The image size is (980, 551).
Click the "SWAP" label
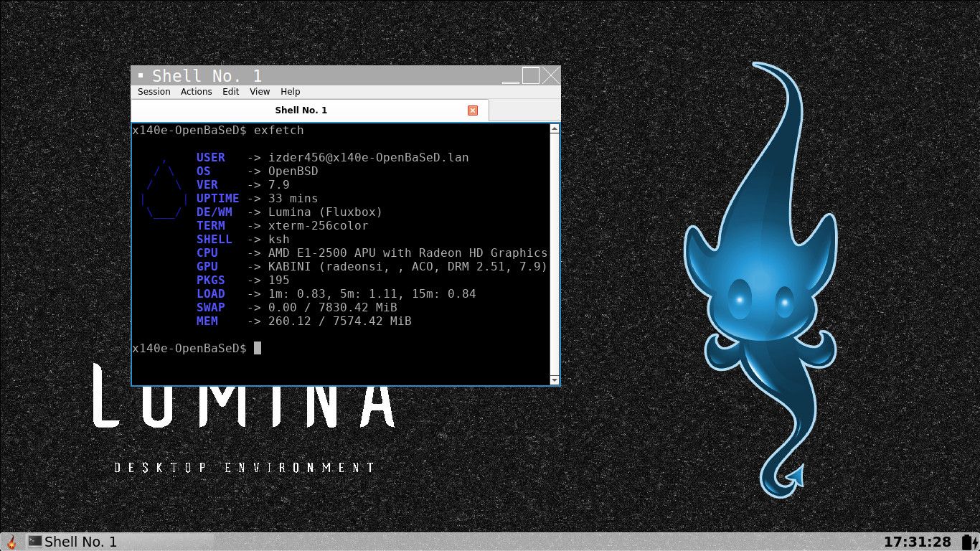coord(211,308)
